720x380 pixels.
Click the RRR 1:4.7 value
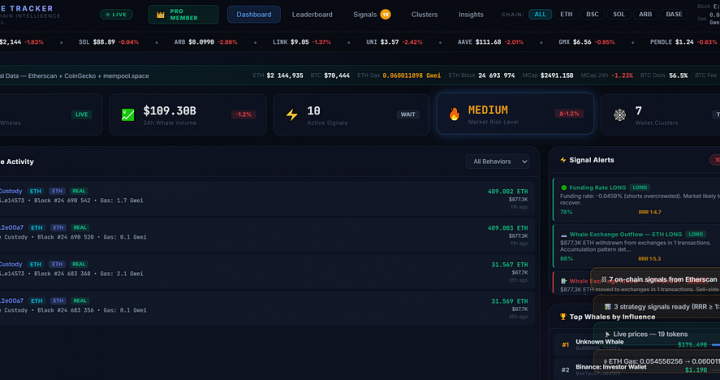(649, 212)
